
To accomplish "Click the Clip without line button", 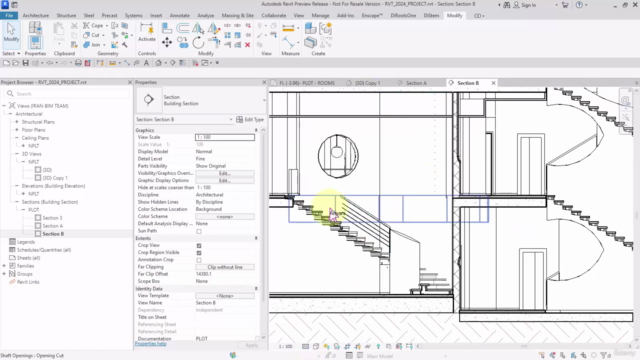I will (x=225, y=267).
